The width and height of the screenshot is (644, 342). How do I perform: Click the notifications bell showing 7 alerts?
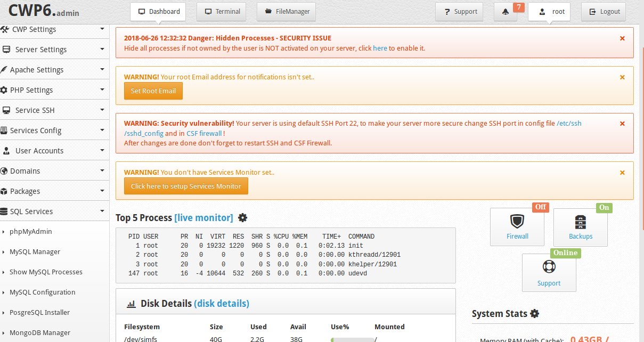point(505,11)
